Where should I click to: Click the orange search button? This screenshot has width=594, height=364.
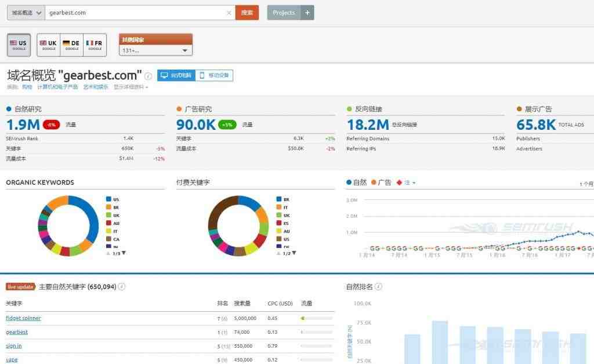click(x=247, y=13)
